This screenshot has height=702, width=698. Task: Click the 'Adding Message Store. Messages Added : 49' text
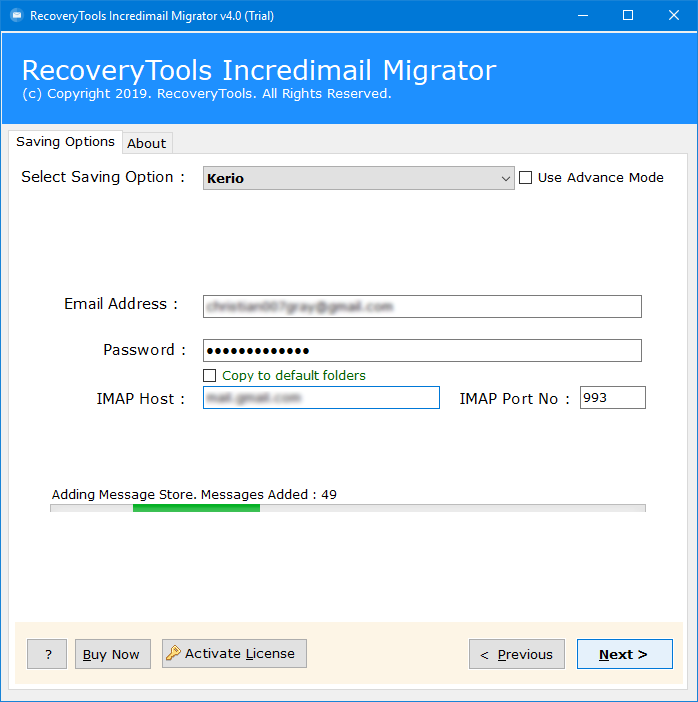[x=194, y=494]
